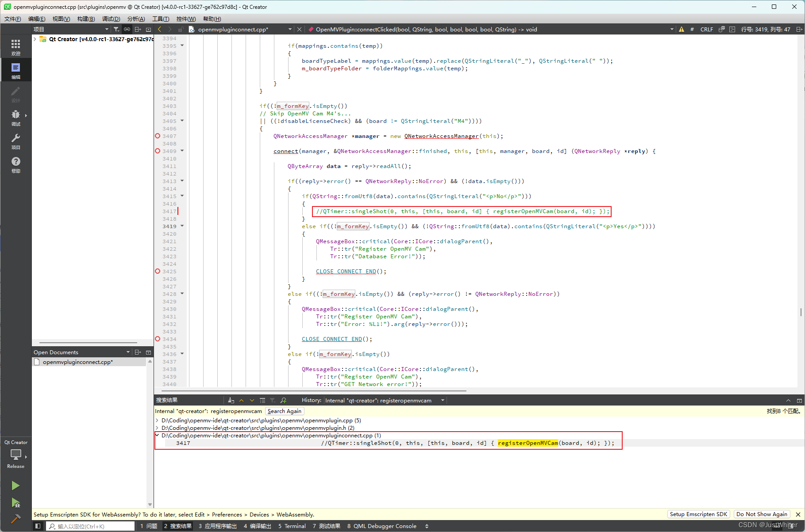Viewport: 805px width, 532px height.
Task: Open the Welcome mode in the sidebar
Action: point(16,46)
